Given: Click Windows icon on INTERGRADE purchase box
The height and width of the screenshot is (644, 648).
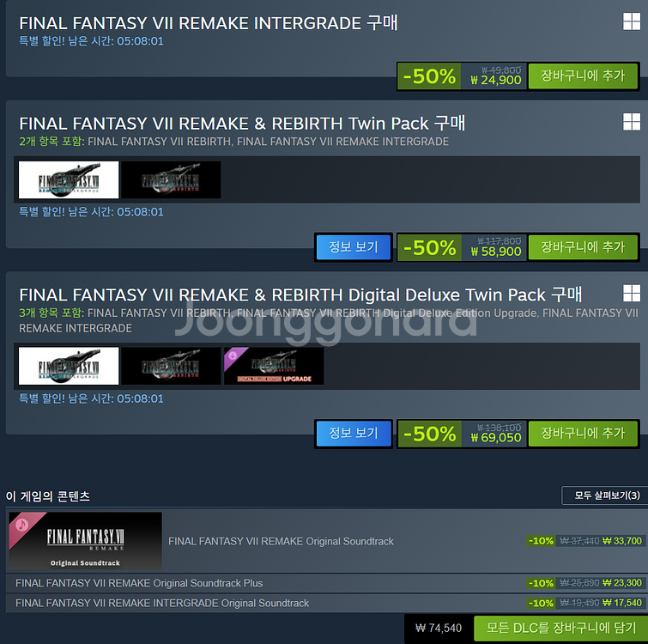Looking at the screenshot, I should click(x=632, y=21).
